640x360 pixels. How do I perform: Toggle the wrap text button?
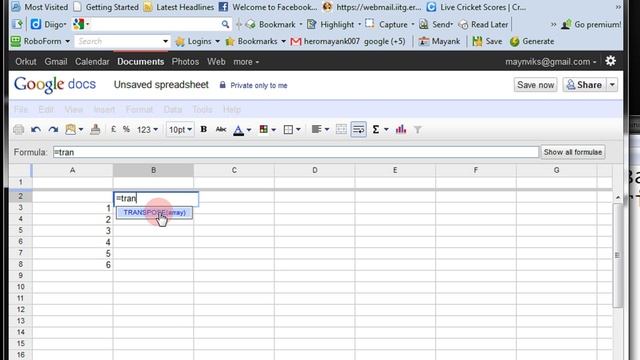click(x=358, y=130)
